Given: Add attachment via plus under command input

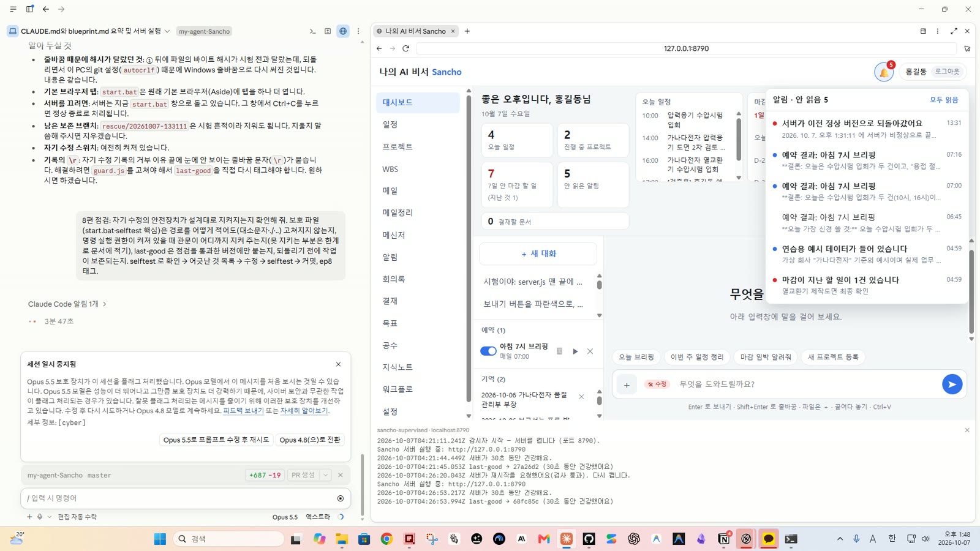Looking at the screenshot, I should tap(29, 517).
